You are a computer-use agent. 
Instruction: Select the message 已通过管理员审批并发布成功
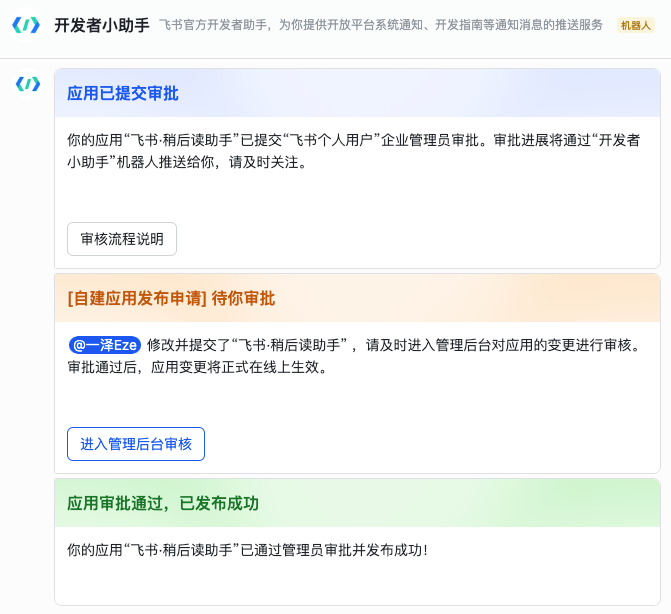click(247, 550)
